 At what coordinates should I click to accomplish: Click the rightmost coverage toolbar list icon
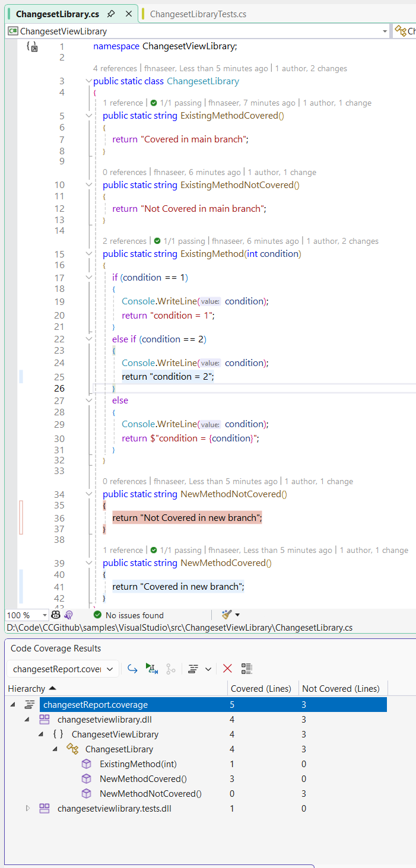247,669
